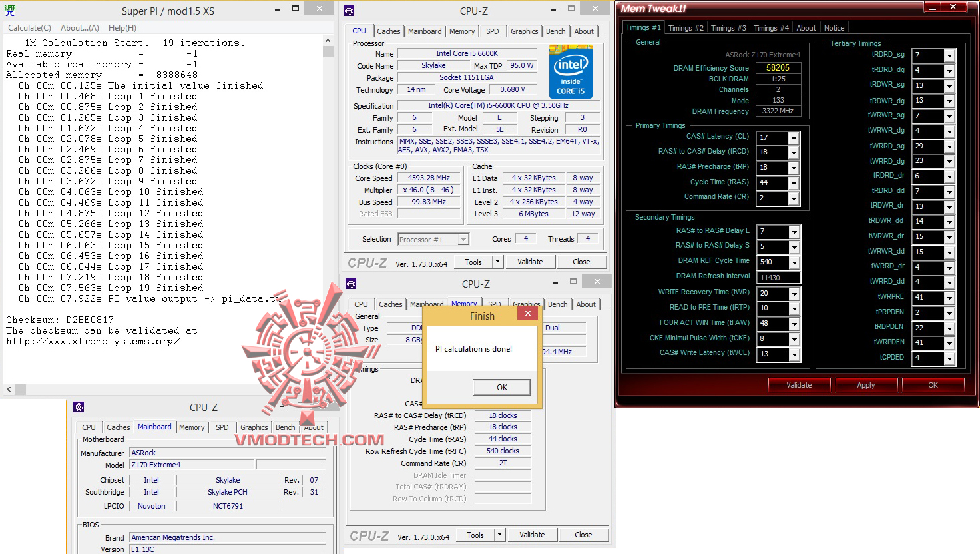980x554 pixels.
Task: Open the Notice tab in Mem TweakIt
Action: [x=834, y=28]
